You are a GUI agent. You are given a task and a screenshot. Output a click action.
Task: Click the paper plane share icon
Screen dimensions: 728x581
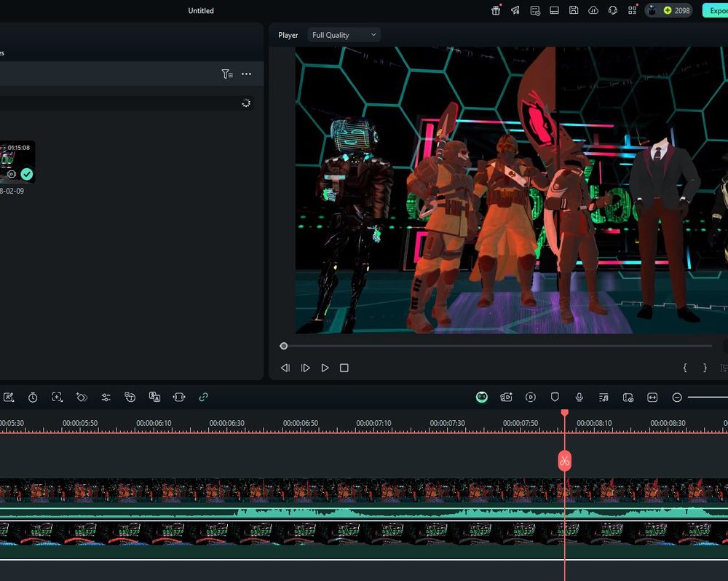[515, 10]
